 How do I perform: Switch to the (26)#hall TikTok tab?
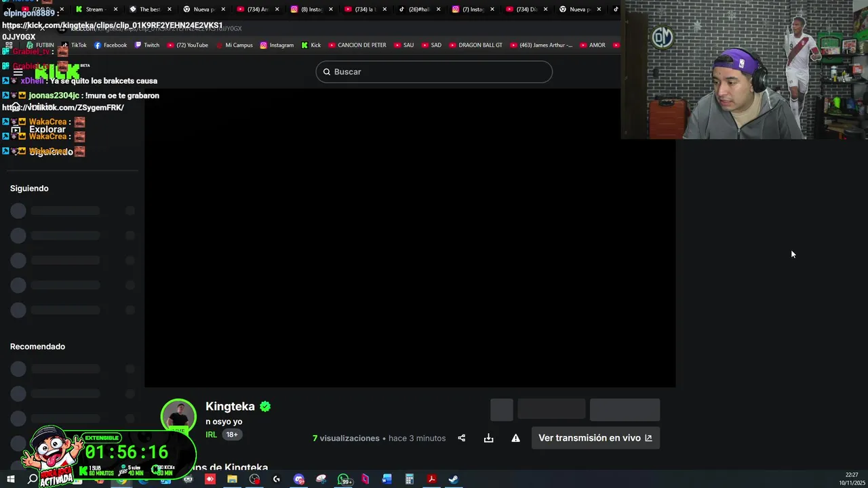[x=419, y=9]
